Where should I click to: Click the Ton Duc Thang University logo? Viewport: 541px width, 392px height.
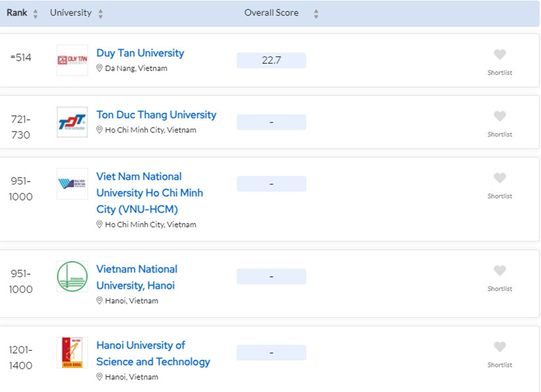click(72, 122)
